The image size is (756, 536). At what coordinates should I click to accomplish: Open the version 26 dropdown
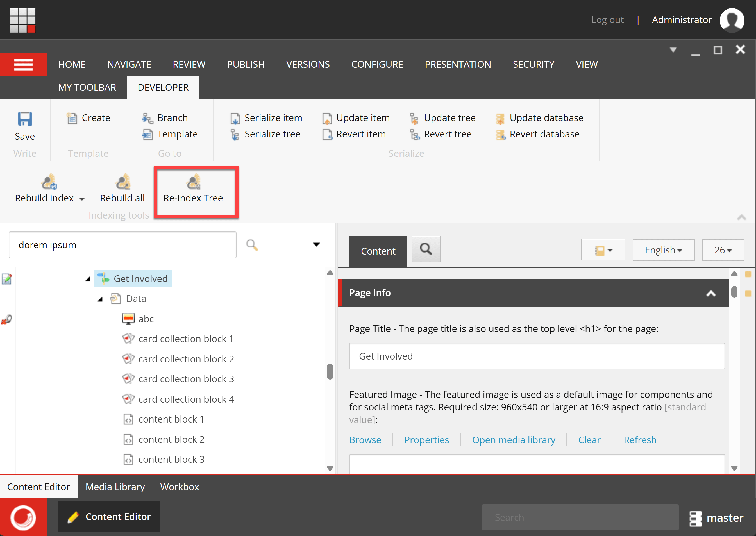723,250
